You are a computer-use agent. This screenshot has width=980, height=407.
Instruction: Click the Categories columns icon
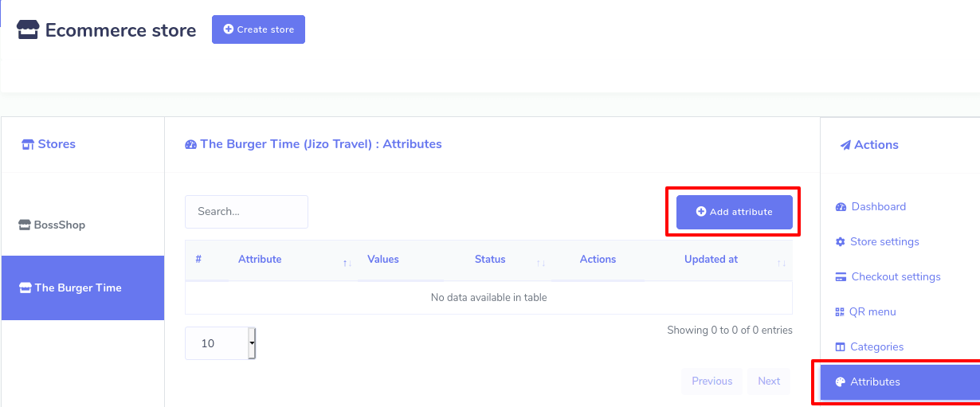pos(840,347)
